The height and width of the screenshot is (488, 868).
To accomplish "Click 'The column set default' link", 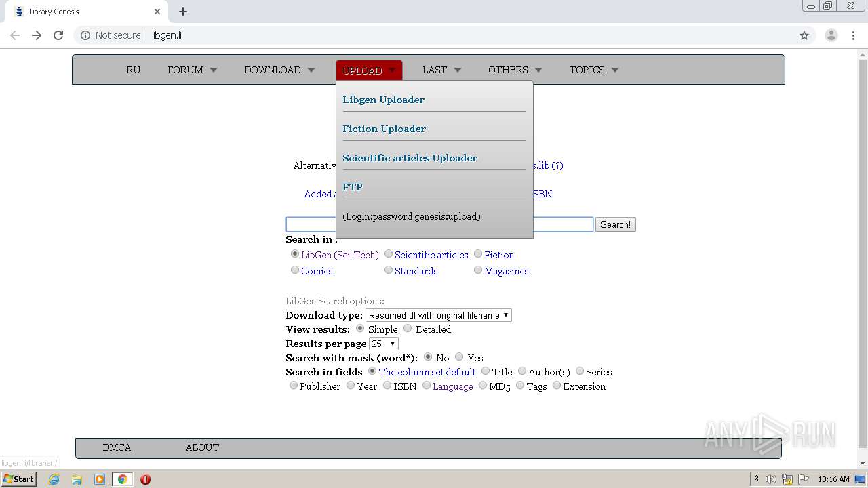I will [427, 372].
